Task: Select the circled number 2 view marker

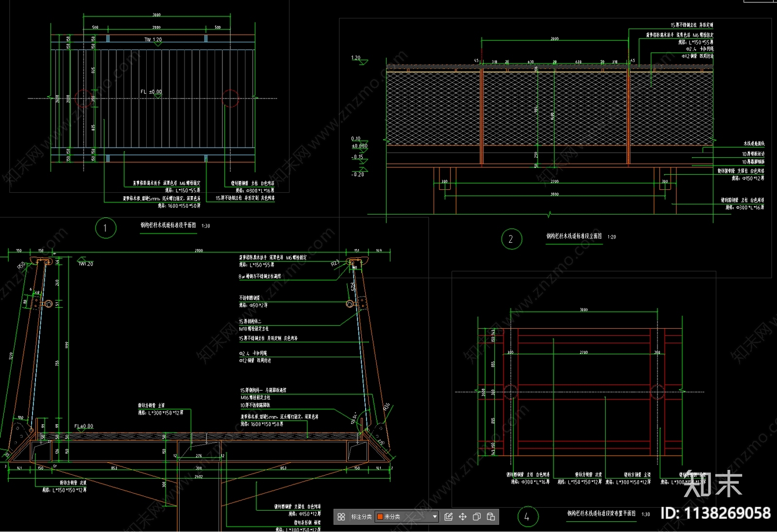Action: (511, 239)
